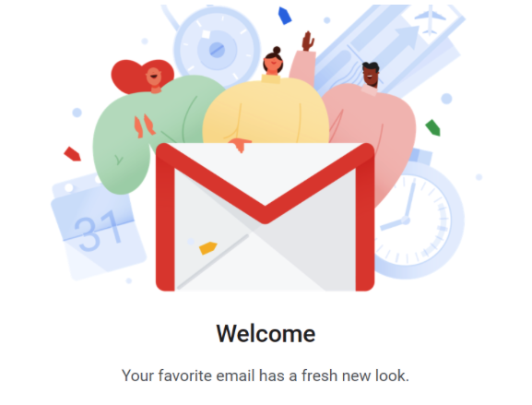
Task: Click the yellow sweater in the middle
Action: 266,112
